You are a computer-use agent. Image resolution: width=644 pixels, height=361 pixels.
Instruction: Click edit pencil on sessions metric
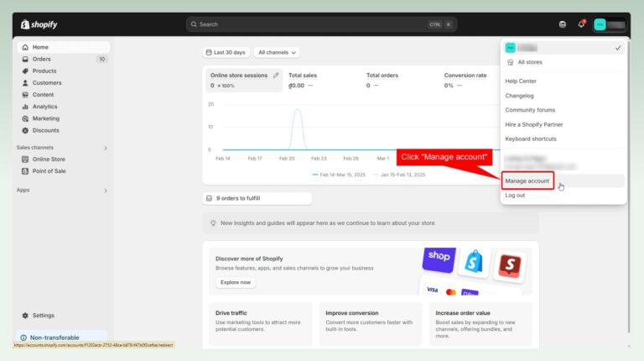coord(276,76)
